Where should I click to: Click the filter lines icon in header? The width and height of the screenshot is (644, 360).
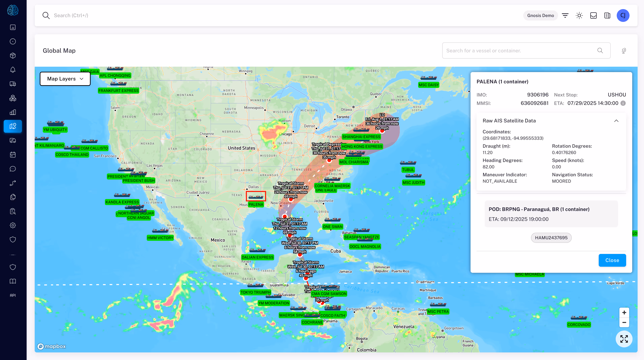pyautogui.click(x=565, y=15)
